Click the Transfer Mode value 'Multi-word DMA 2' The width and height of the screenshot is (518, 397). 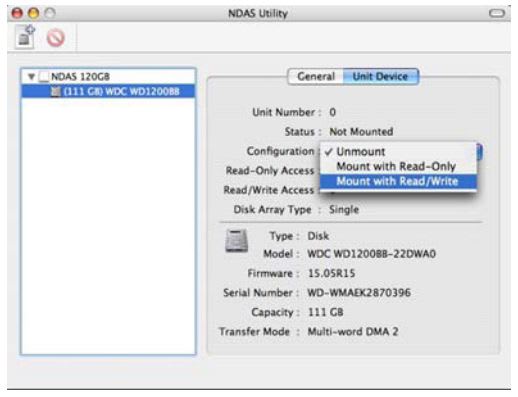pos(353,332)
